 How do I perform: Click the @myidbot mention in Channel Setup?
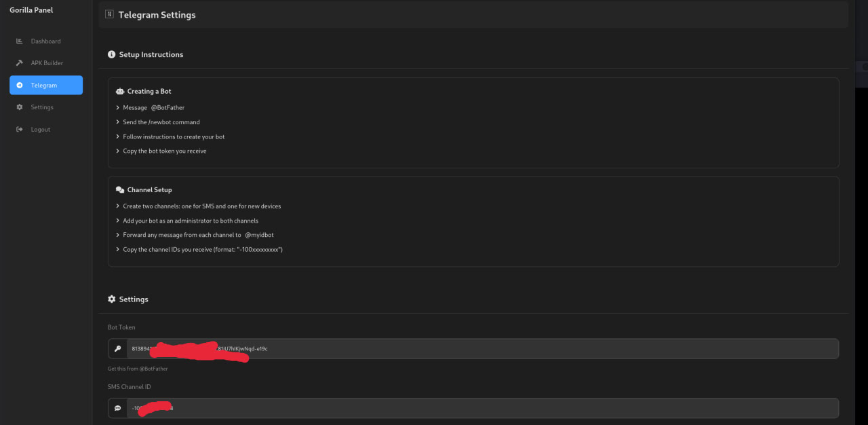(259, 235)
